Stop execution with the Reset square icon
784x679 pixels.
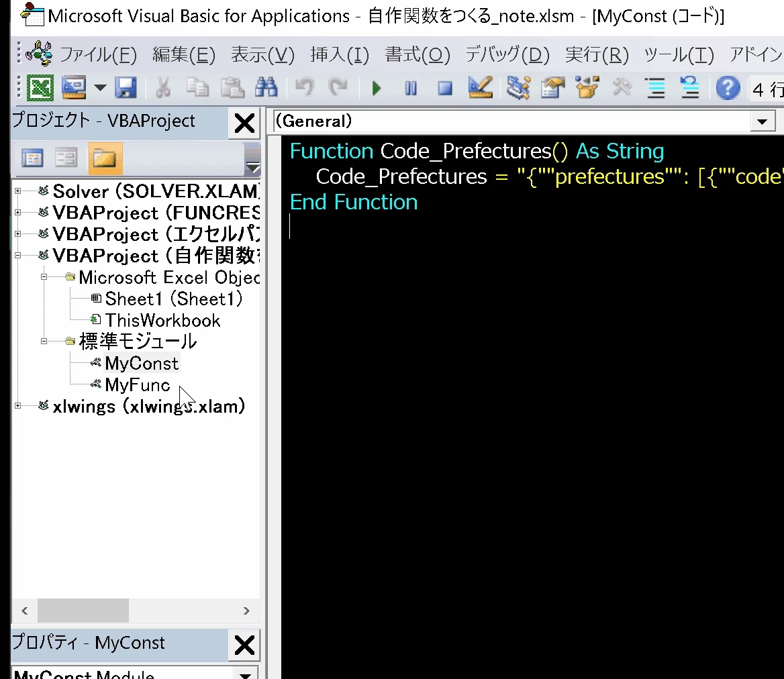click(445, 89)
